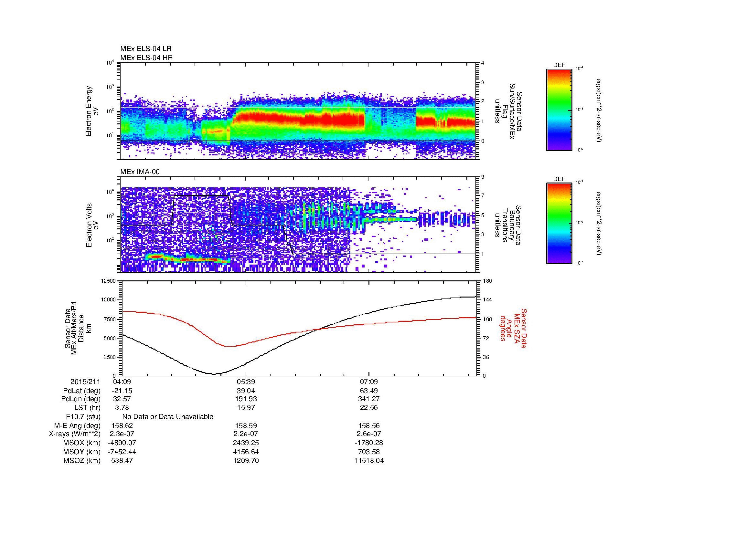Screen dimensions: 756x534
Task: Select the 'MEx ELS-04 HR' title
Action: tap(146, 58)
